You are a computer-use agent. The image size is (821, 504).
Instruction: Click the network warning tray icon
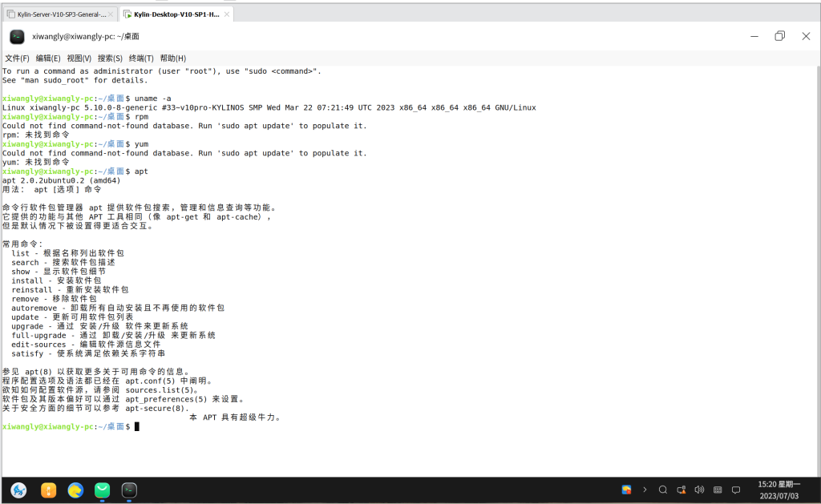[681, 490]
